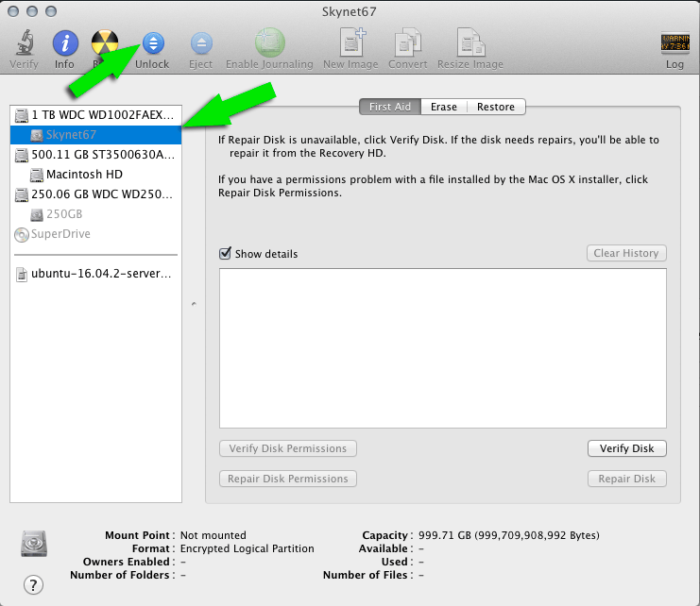Select the Skynet67 volume in sidebar
700x606 pixels.
(x=95, y=135)
